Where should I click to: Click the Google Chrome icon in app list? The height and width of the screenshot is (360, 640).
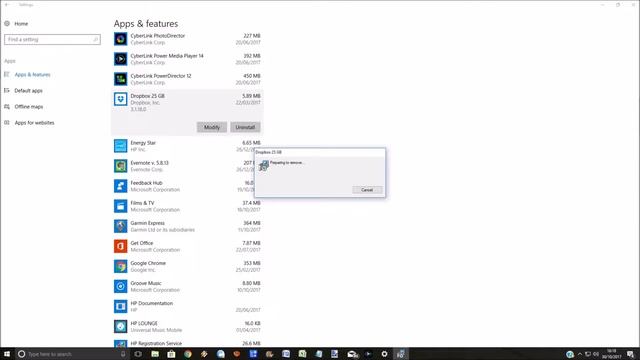click(120, 267)
